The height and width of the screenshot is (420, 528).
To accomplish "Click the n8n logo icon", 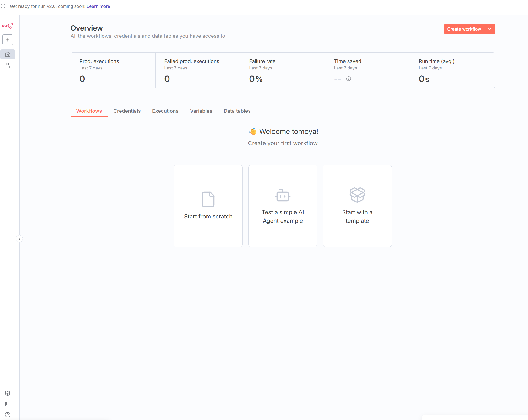I will click(7, 26).
